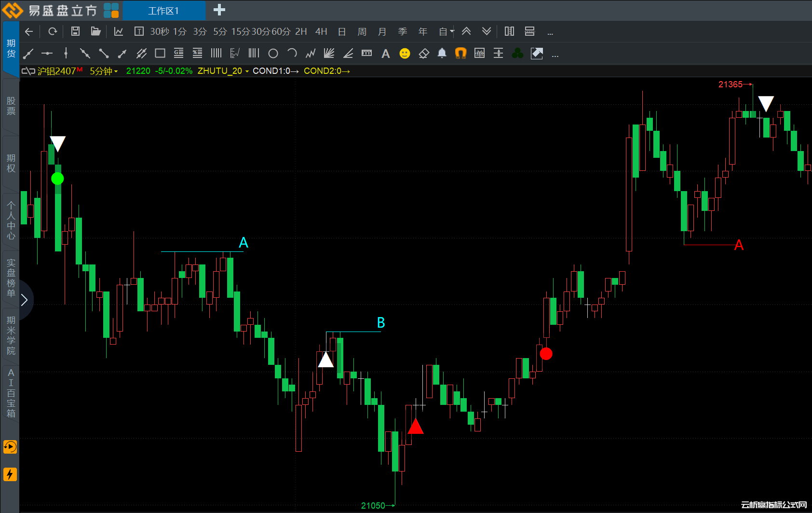This screenshot has height=513, width=812.
Task: Expand the more options ellipsis on the period toolbar
Action: tap(550, 33)
